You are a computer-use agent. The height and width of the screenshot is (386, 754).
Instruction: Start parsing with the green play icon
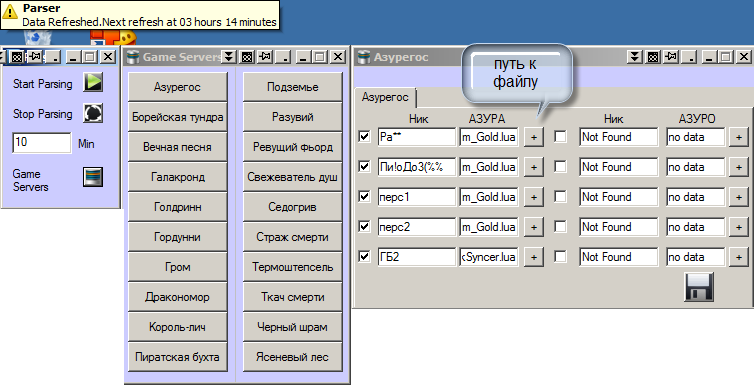(x=93, y=82)
